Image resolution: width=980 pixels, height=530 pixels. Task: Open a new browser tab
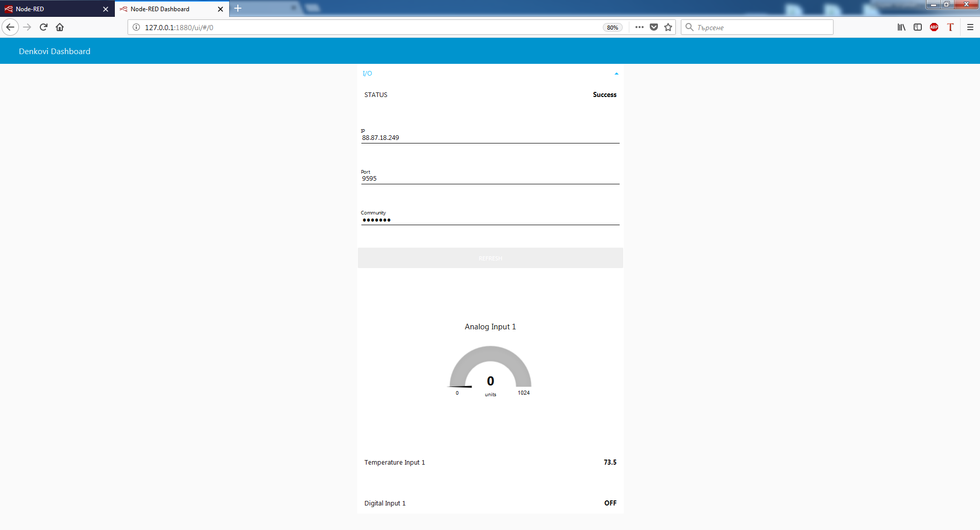(x=238, y=9)
